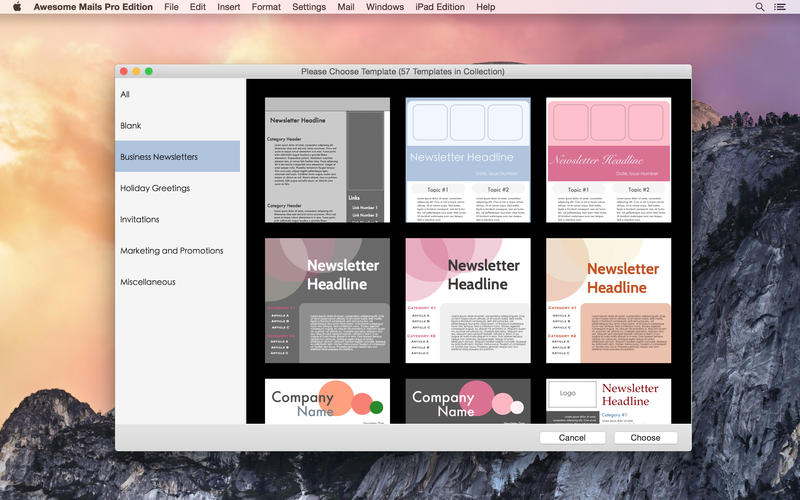Select the dark gray circles newsletter template

[x=327, y=300]
